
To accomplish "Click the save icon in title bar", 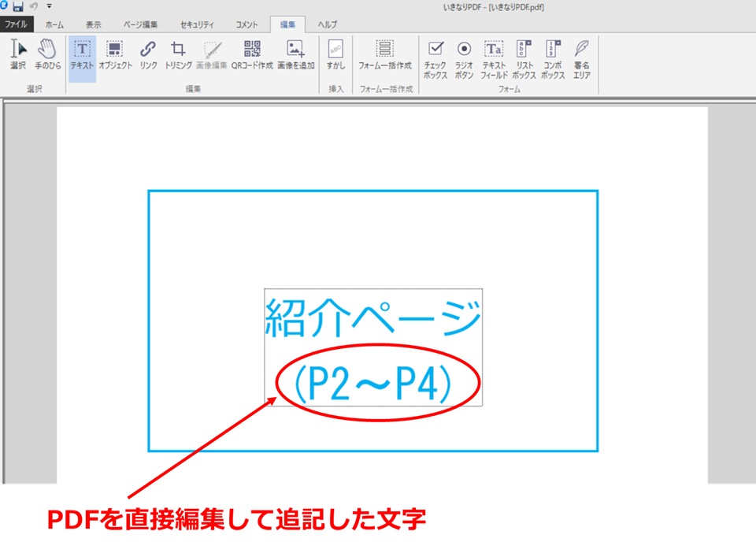I will pyautogui.click(x=18, y=6).
